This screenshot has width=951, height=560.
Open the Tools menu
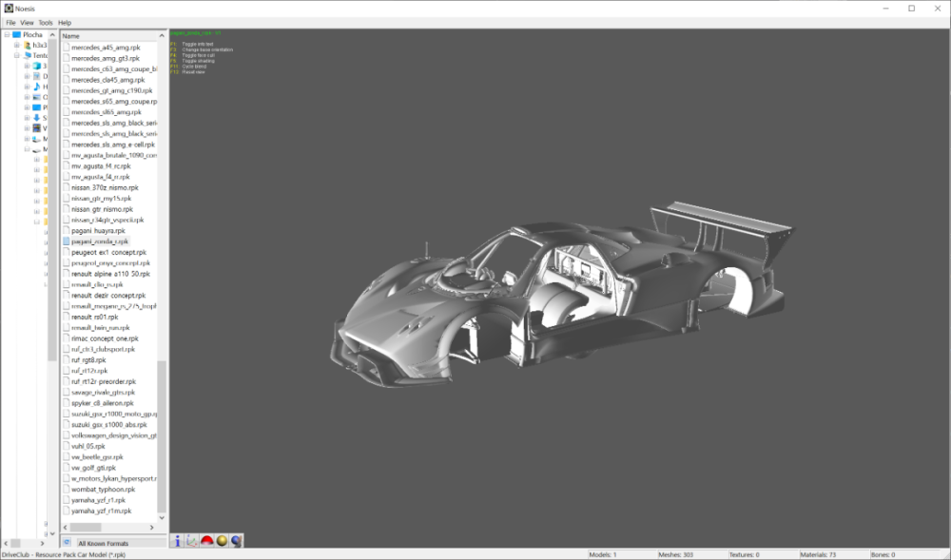click(x=46, y=23)
